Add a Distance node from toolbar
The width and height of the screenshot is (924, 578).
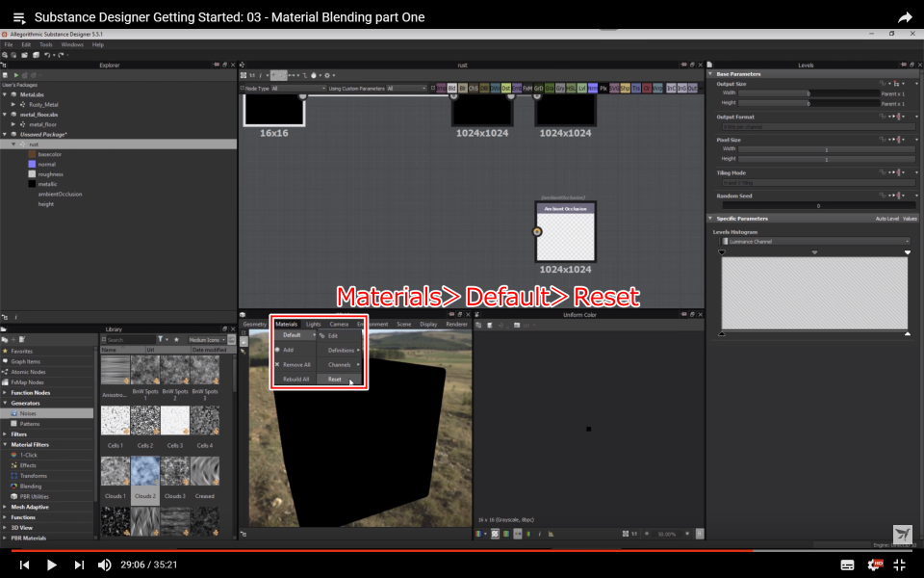(x=506, y=89)
